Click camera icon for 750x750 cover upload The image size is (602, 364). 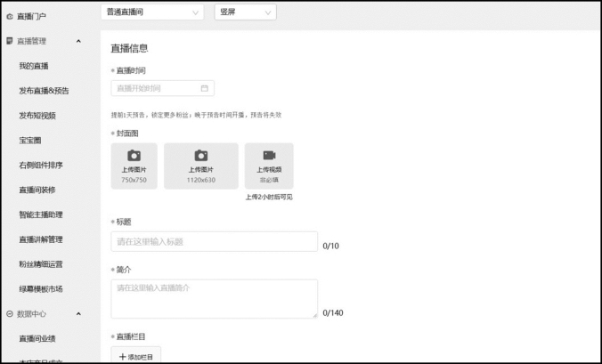coord(134,156)
